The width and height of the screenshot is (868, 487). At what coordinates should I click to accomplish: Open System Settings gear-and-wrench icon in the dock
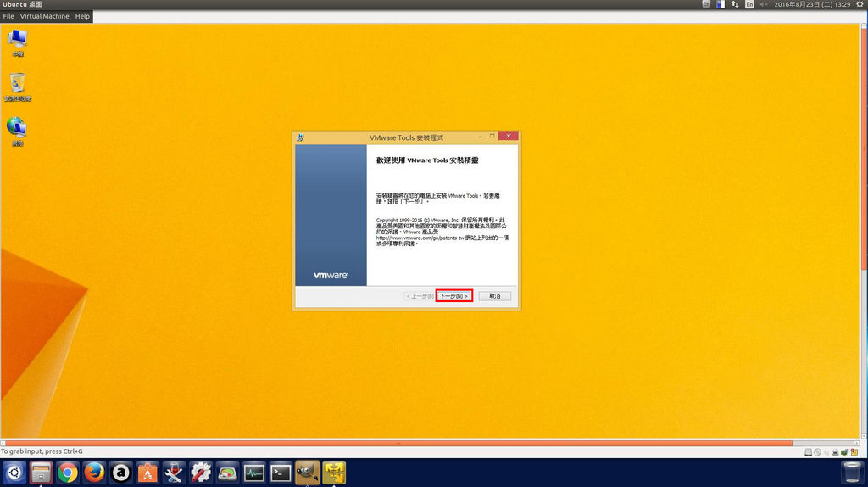pos(200,473)
